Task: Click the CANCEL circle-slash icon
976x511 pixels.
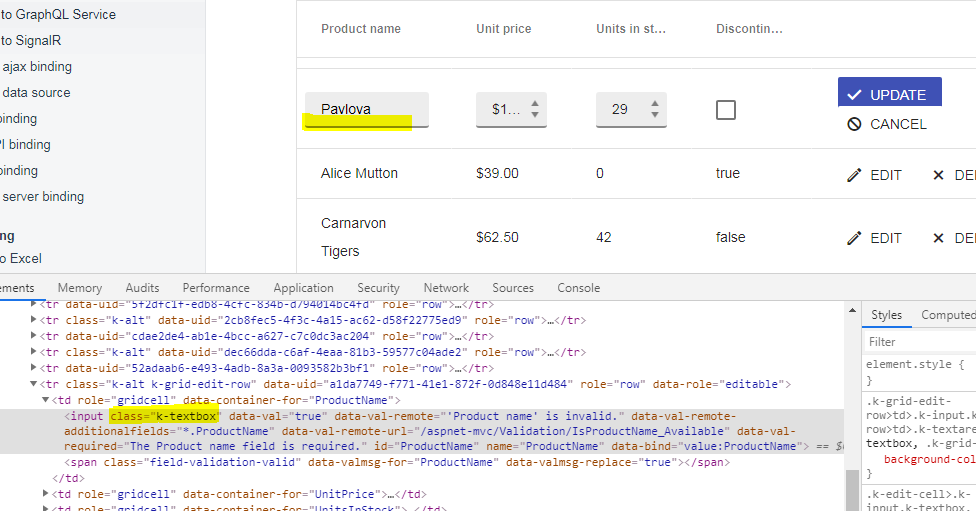Action: (x=855, y=124)
